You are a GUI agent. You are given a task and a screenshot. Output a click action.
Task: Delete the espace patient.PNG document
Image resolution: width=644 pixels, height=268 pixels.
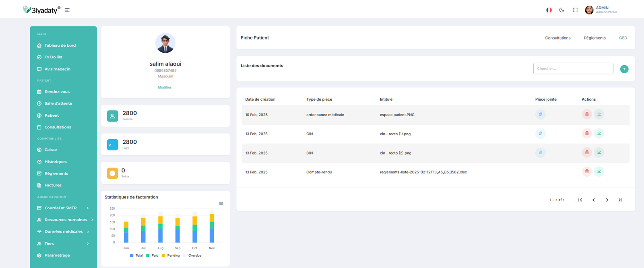click(x=586, y=114)
